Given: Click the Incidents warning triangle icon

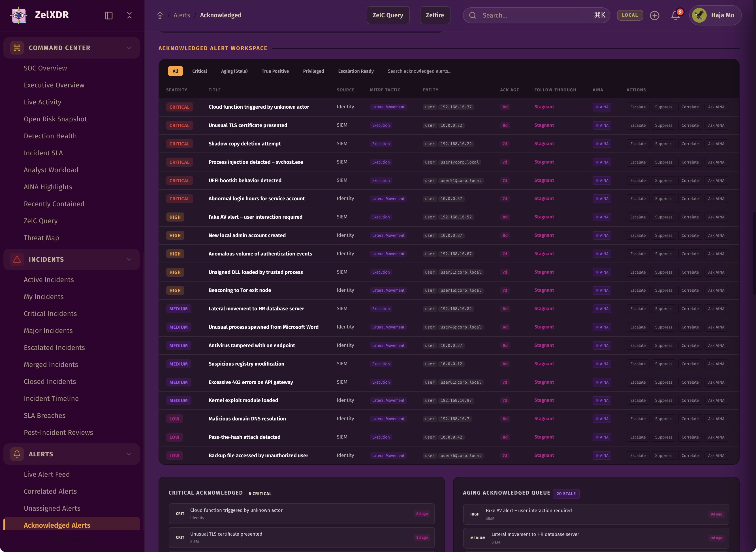Looking at the screenshot, I should click(17, 259).
